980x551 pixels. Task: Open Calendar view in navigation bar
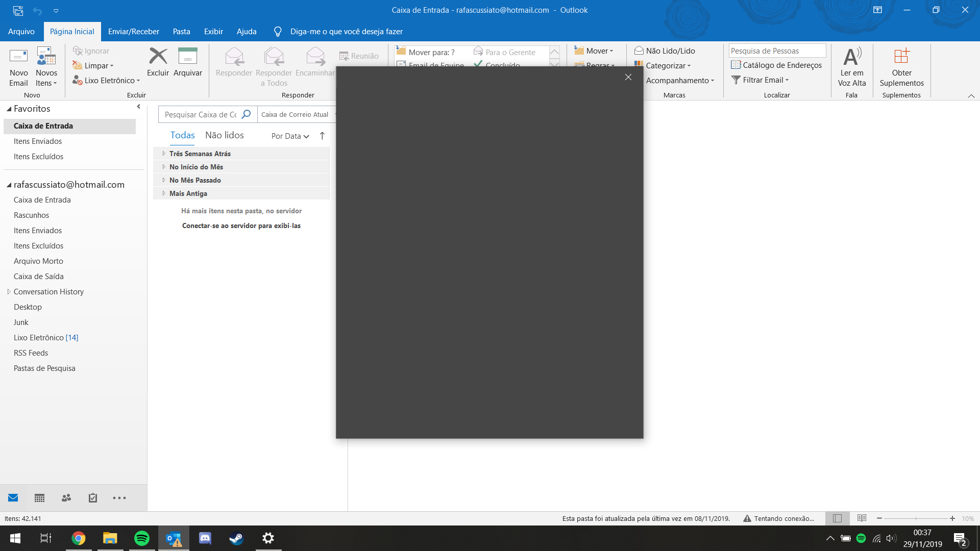39,498
